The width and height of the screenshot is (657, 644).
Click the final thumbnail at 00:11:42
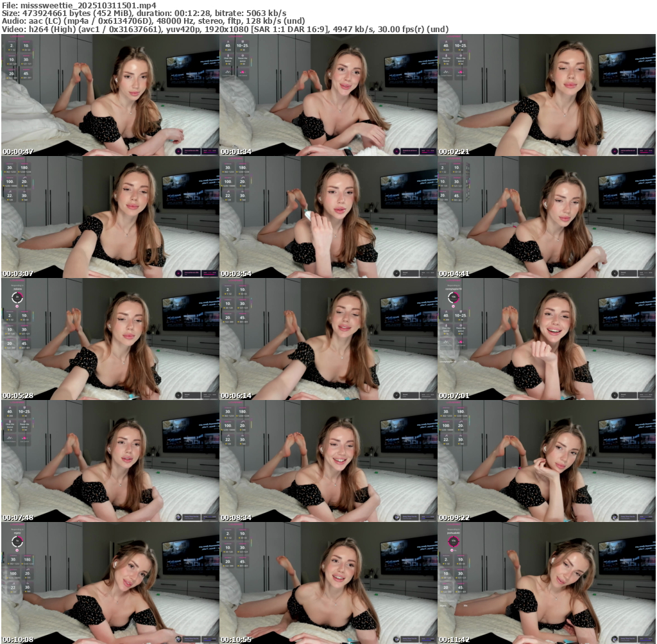pos(547,583)
